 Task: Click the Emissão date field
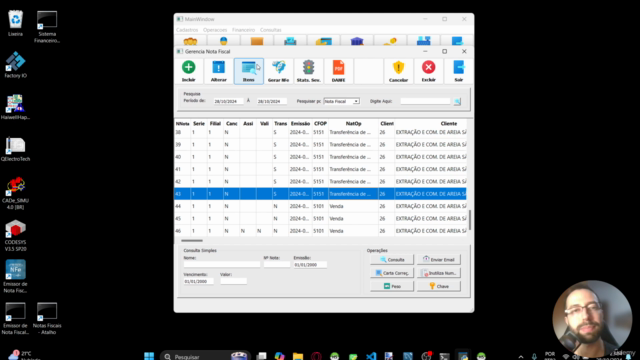pos(310,264)
